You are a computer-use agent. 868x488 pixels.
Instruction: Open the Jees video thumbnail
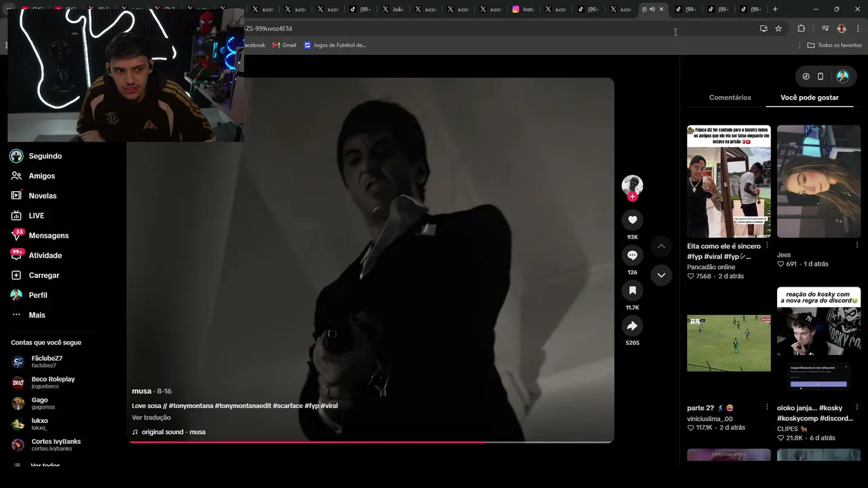tap(818, 181)
